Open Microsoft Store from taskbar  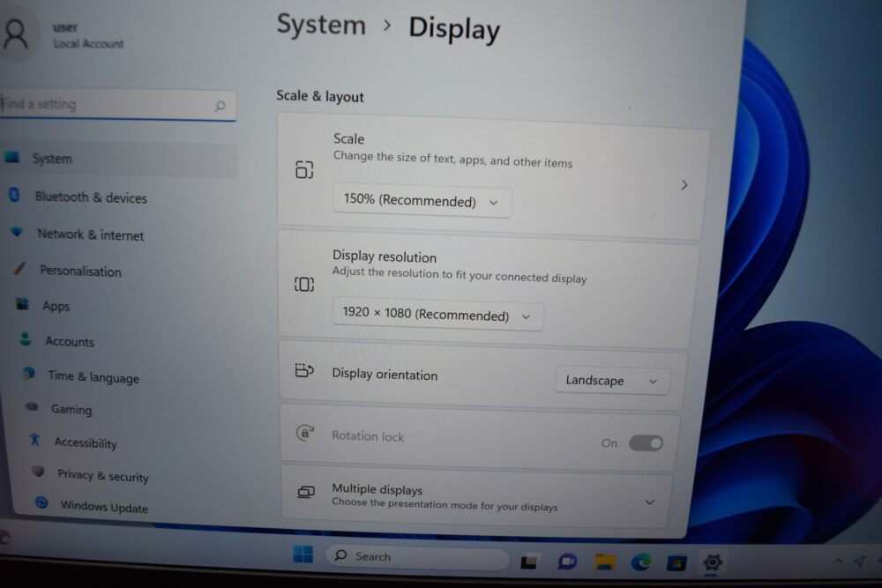(676, 562)
